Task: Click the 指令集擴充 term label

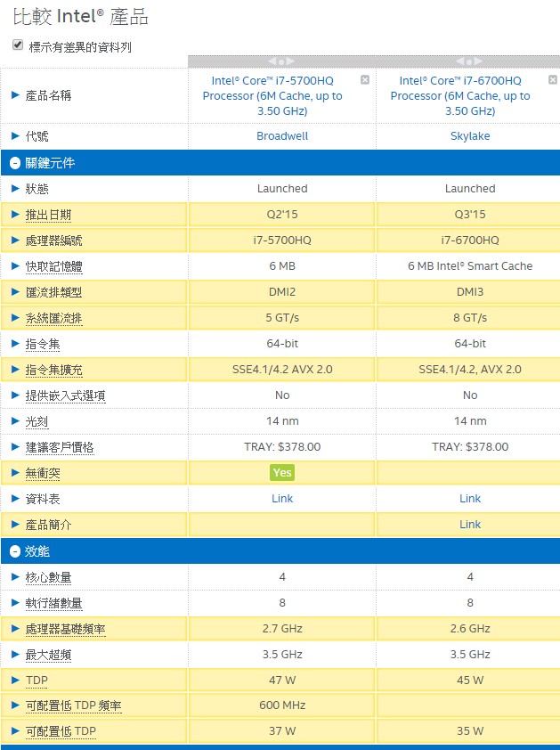Action: [53, 370]
